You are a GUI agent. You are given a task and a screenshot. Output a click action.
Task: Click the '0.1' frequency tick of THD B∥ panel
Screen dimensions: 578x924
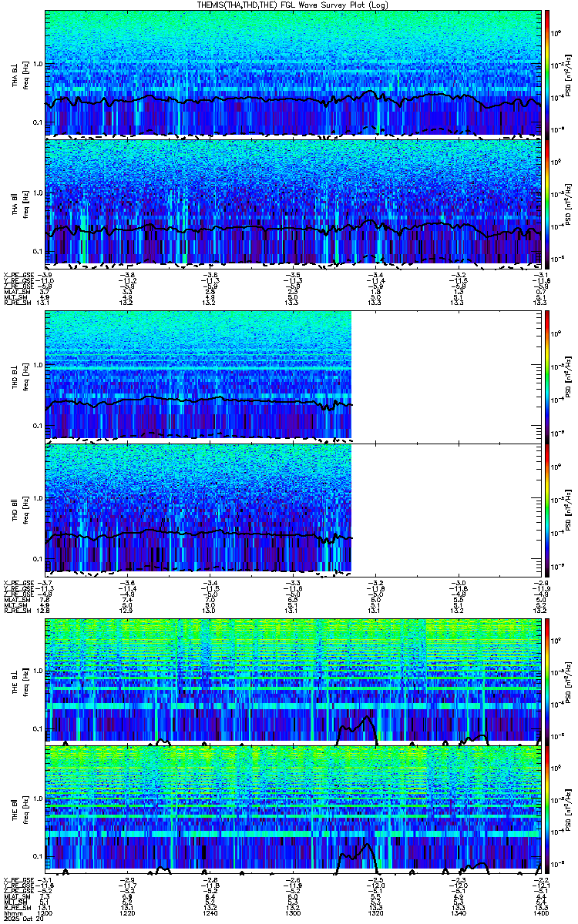pos(37,557)
